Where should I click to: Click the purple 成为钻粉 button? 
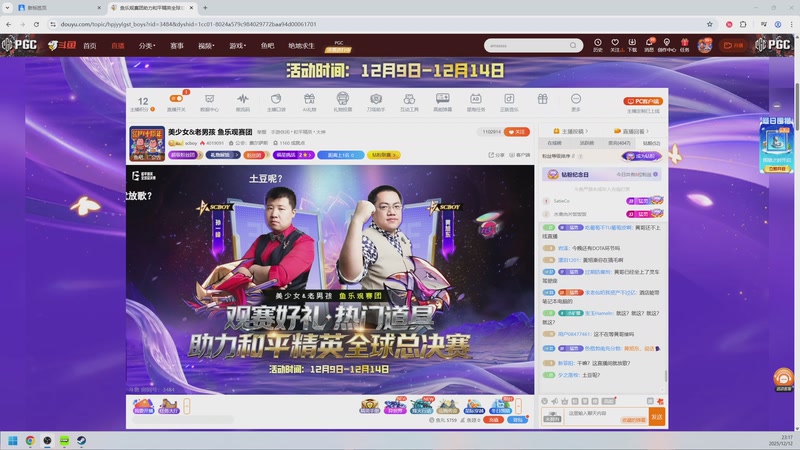(x=642, y=156)
